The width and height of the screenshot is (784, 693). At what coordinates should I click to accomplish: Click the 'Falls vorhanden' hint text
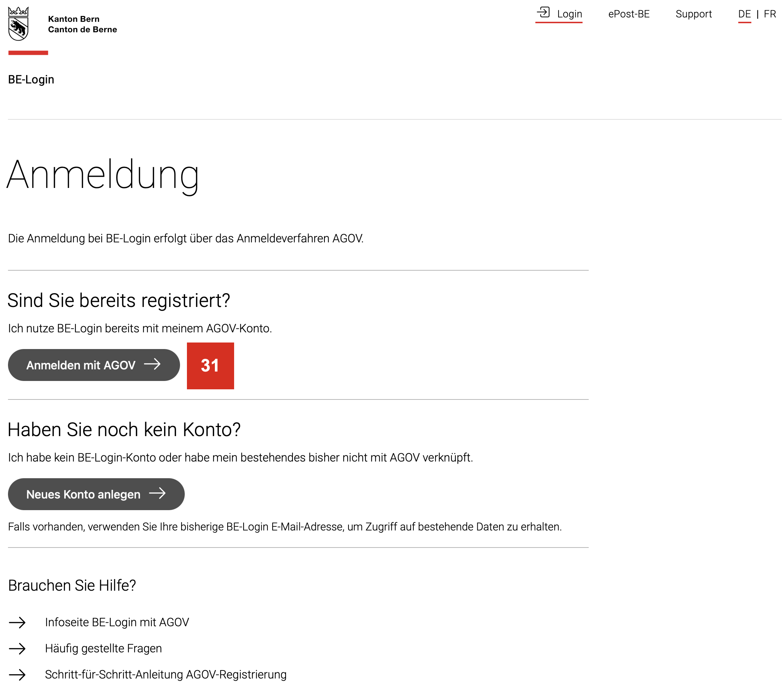click(x=285, y=526)
